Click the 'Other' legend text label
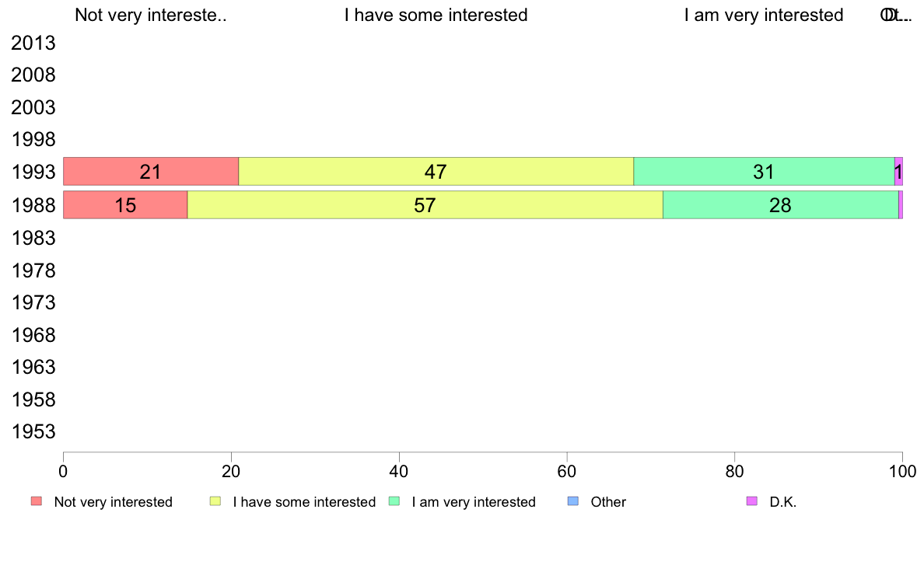924x572 pixels. click(608, 502)
